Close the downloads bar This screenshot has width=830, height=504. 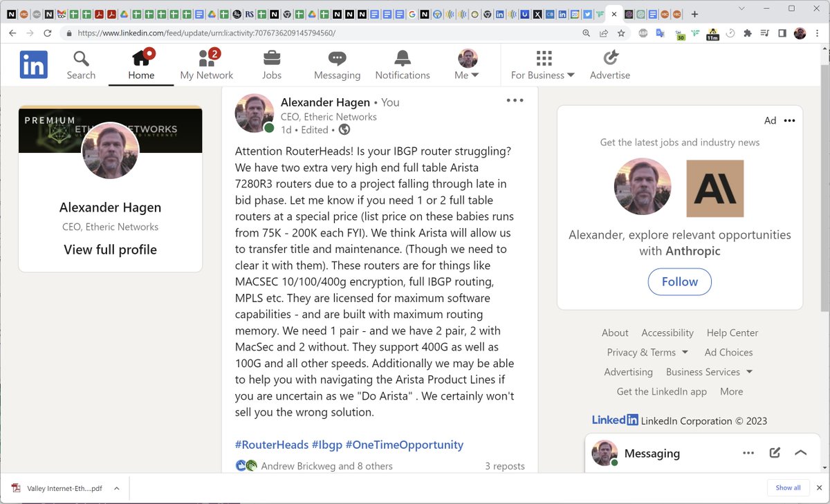818,487
